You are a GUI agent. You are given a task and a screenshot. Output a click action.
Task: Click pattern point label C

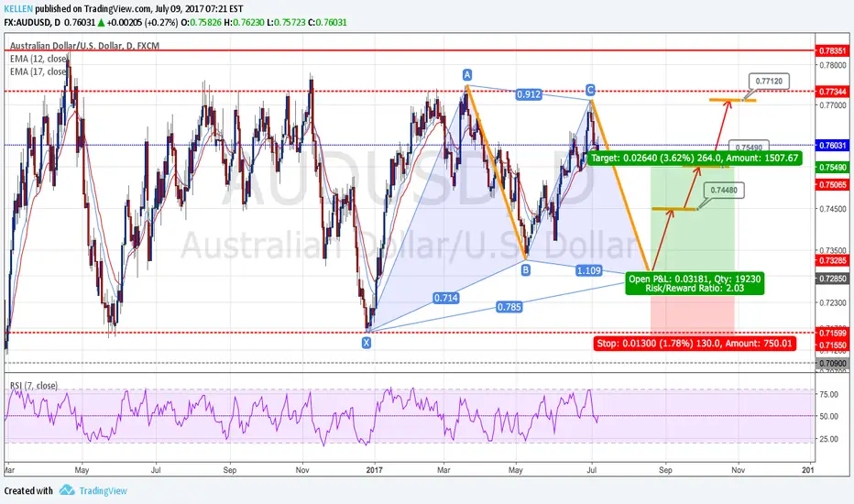[x=590, y=90]
